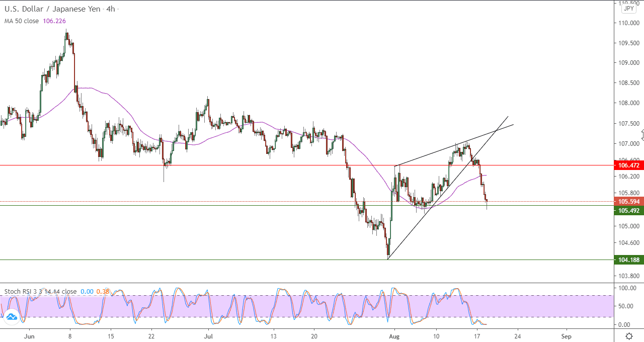Viewport: 644px width, 342px height.
Task: Open chart settings gear icon
Action: [629, 335]
